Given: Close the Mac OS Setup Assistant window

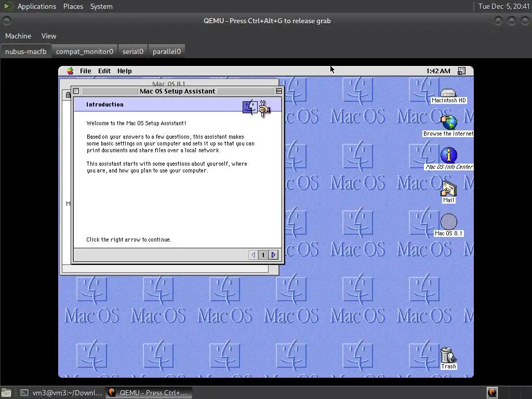Looking at the screenshot, I should [x=76, y=91].
